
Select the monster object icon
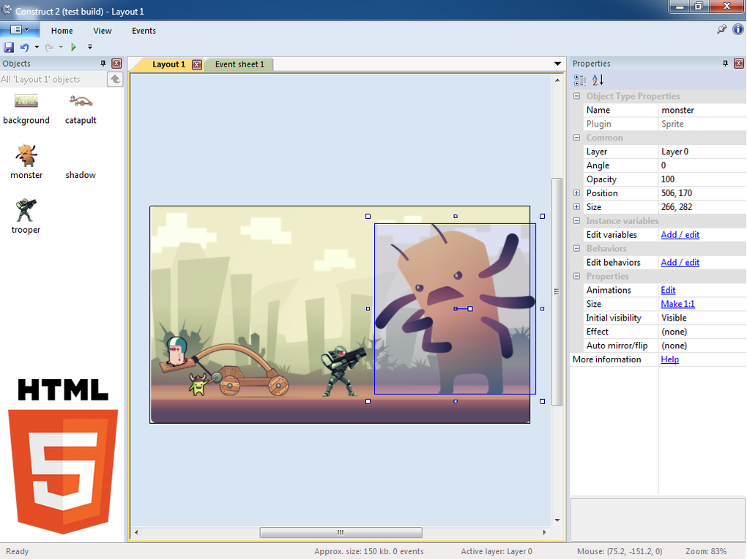(x=26, y=155)
